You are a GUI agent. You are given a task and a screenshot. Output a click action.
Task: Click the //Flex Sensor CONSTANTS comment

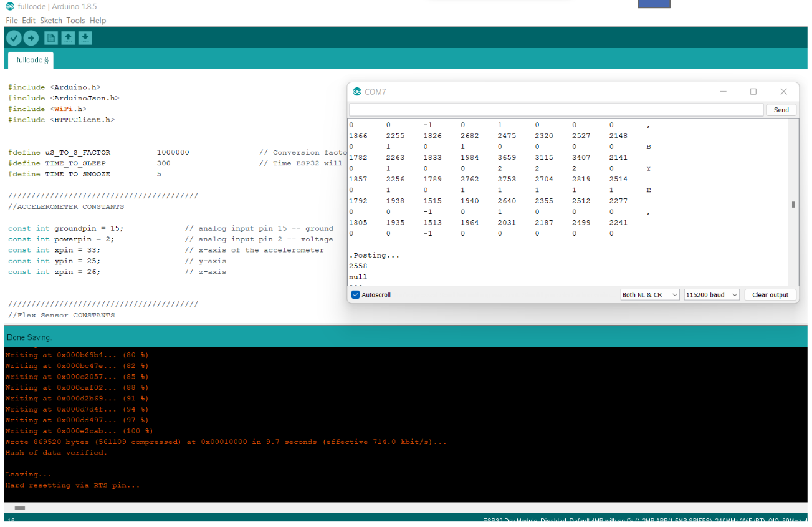[61, 315]
